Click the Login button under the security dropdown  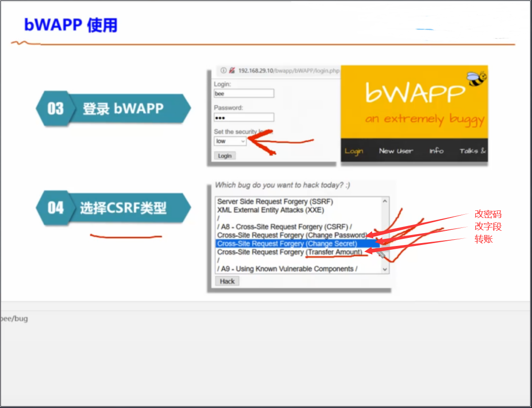coord(225,156)
